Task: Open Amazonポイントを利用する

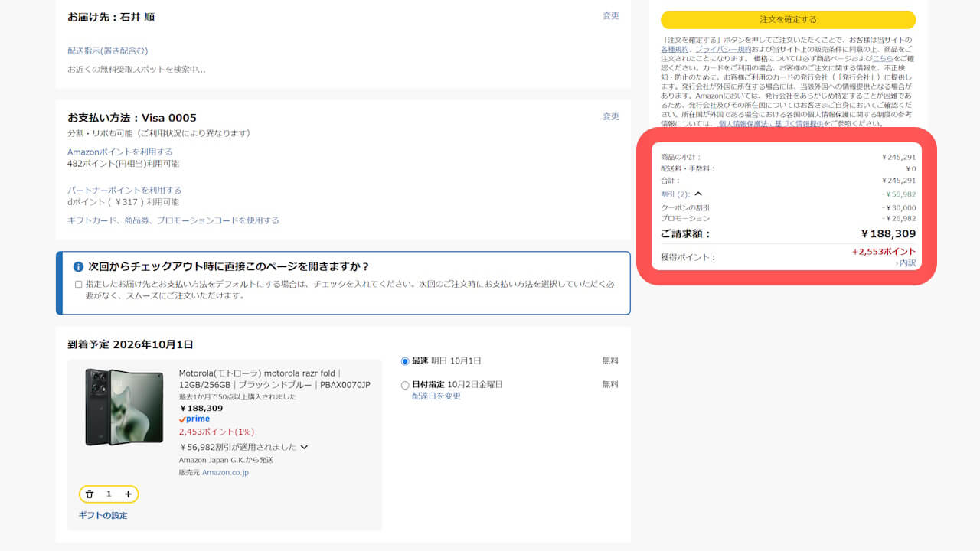Action: tap(120, 152)
